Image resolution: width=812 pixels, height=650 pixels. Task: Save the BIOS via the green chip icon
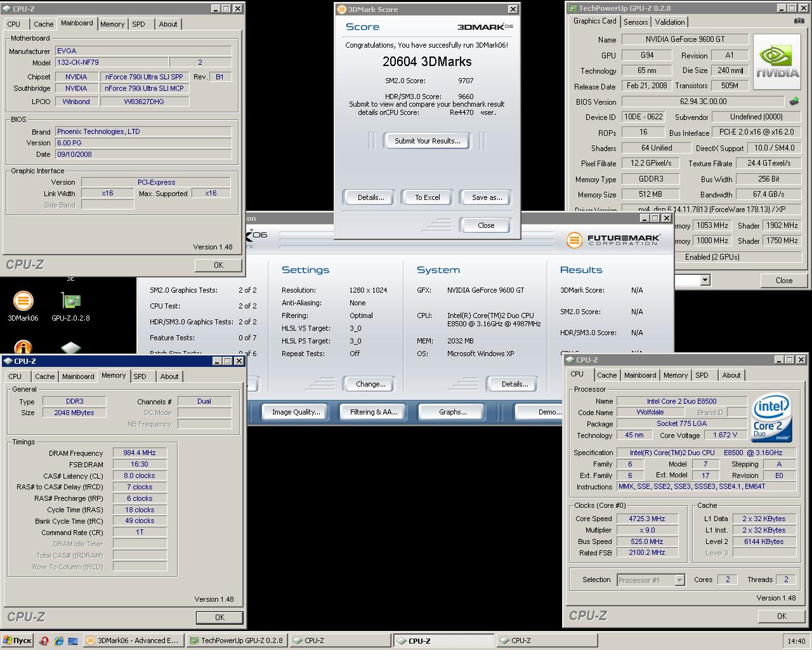794,101
